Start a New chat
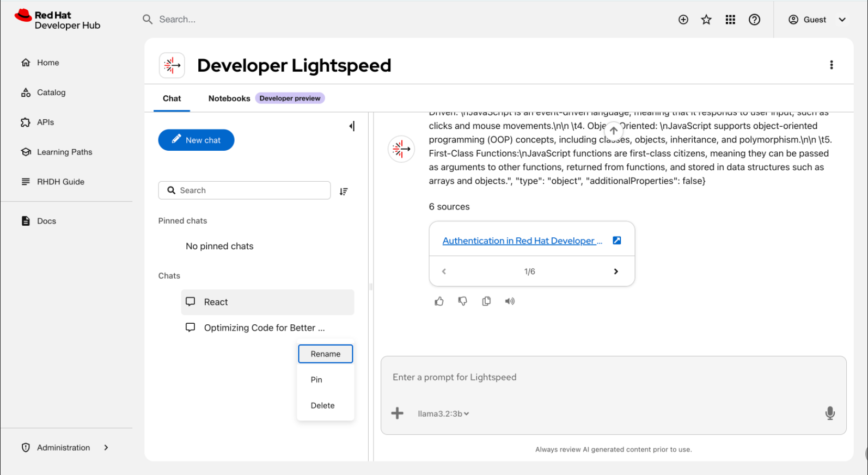Screen dimensions: 868x475 tap(196, 140)
